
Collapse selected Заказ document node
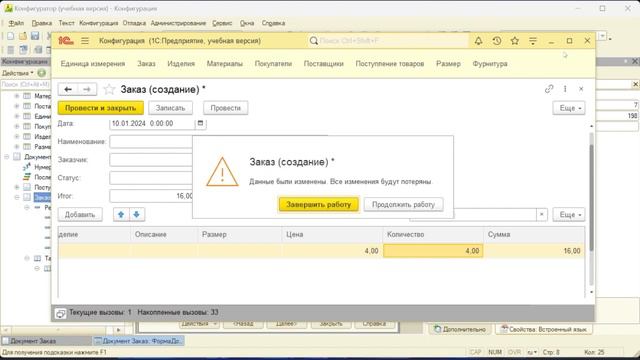coord(17,198)
